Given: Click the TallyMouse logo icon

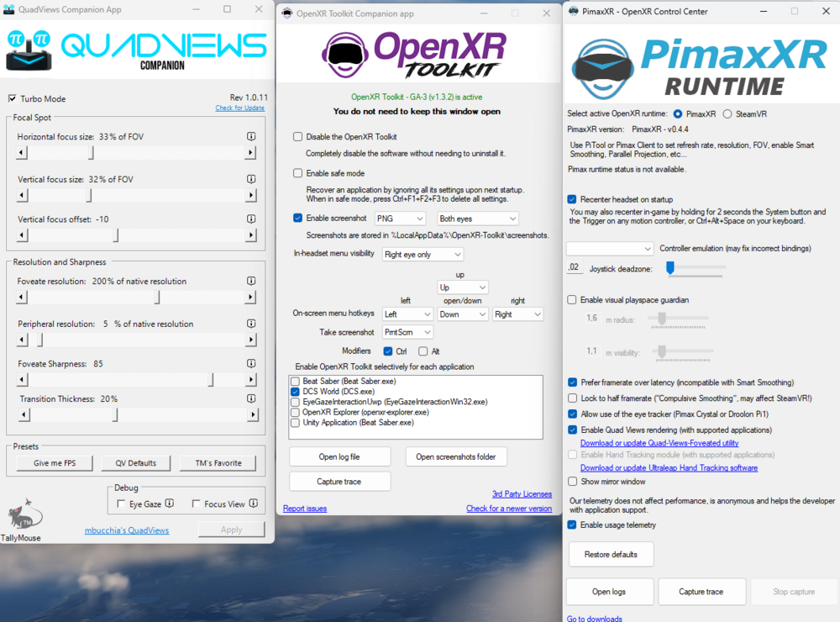Looking at the screenshot, I should coord(24,514).
